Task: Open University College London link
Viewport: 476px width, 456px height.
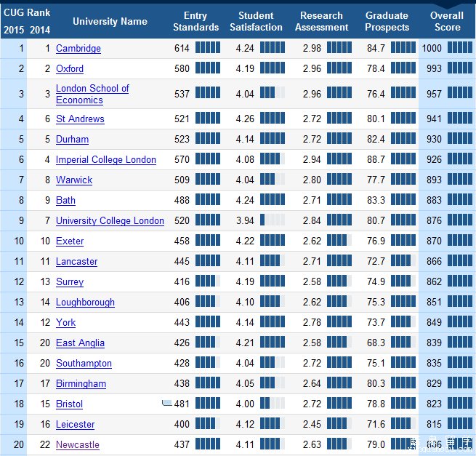Action: point(110,221)
